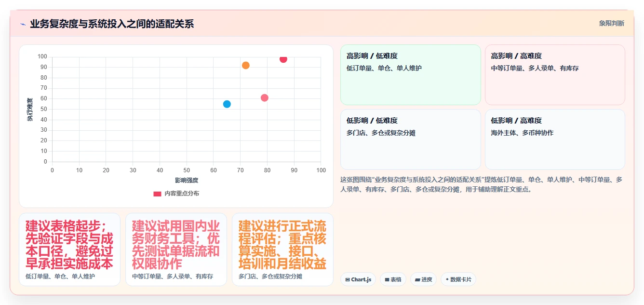Select the 低影响 / 高难度 quadrant card

tap(555, 139)
